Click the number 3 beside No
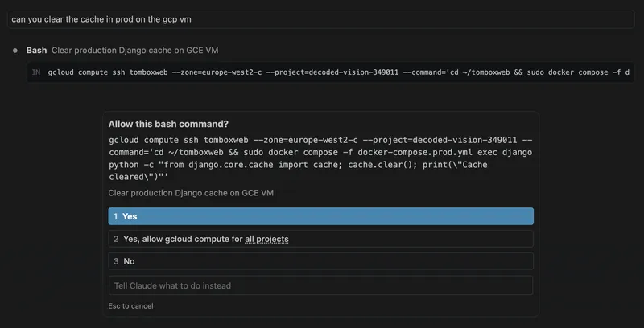Screen dimensions: 644x328 point(115,261)
